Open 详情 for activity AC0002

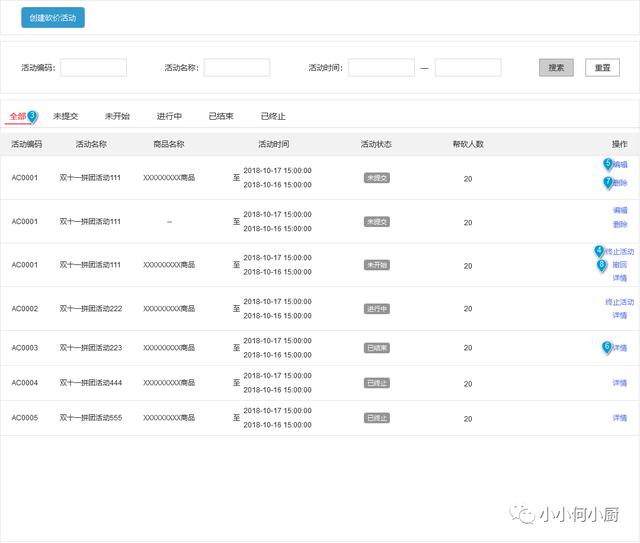tap(620, 315)
